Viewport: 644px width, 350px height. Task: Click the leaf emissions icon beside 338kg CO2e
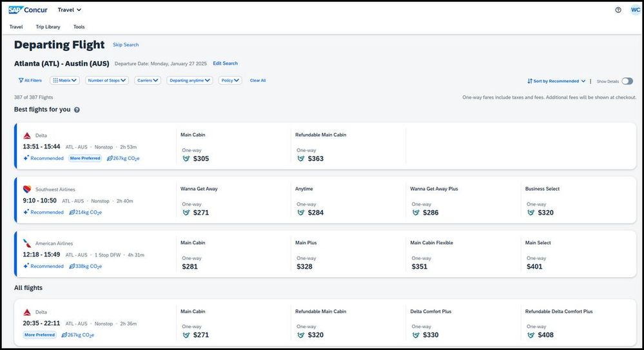coord(72,266)
